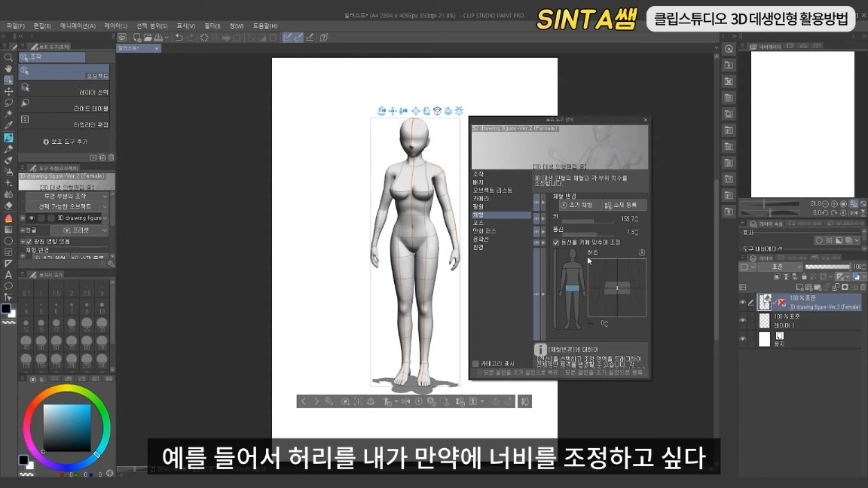Toggle the 등신을 키에 맞추어 조정 checkbox
Screen dimensions: 868x488
pos(556,242)
